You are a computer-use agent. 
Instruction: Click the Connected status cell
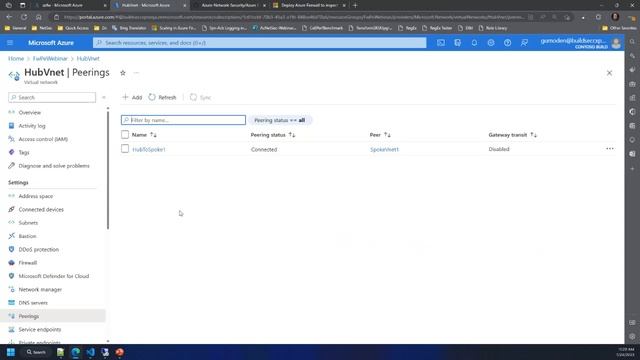(x=264, y=149)
